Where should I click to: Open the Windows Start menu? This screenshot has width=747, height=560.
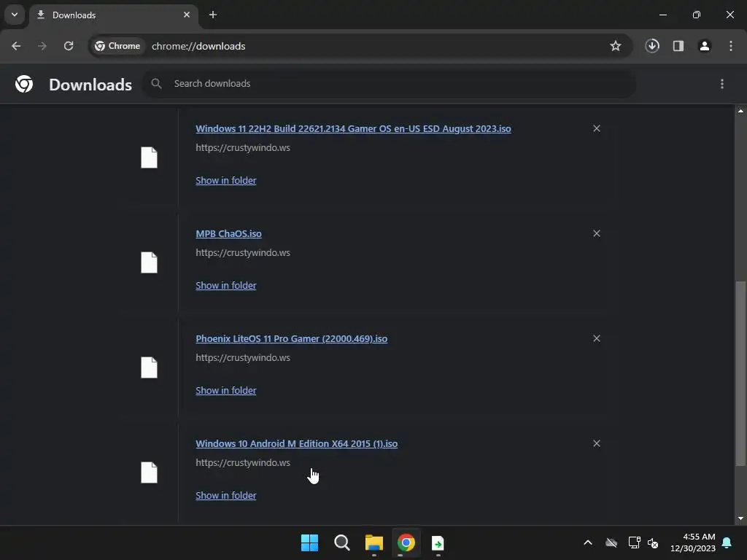pyautogui.click(x=309, y=542)
